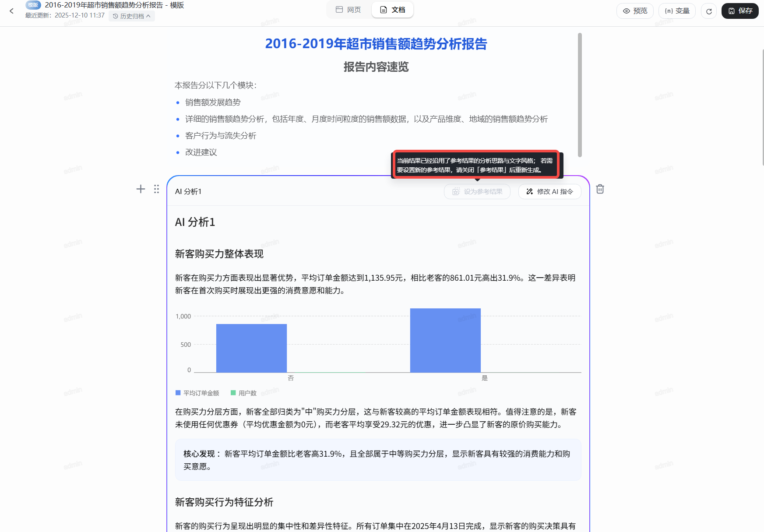764x532 pixels.
Task: Click the drag handle dots icon
Action: tap(156, 189)
